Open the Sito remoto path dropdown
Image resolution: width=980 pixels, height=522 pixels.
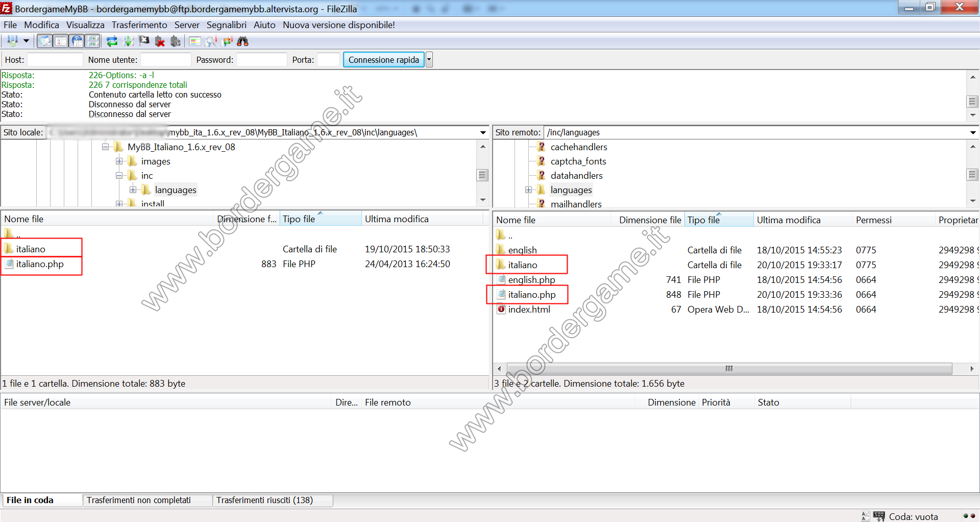point(973,133)
